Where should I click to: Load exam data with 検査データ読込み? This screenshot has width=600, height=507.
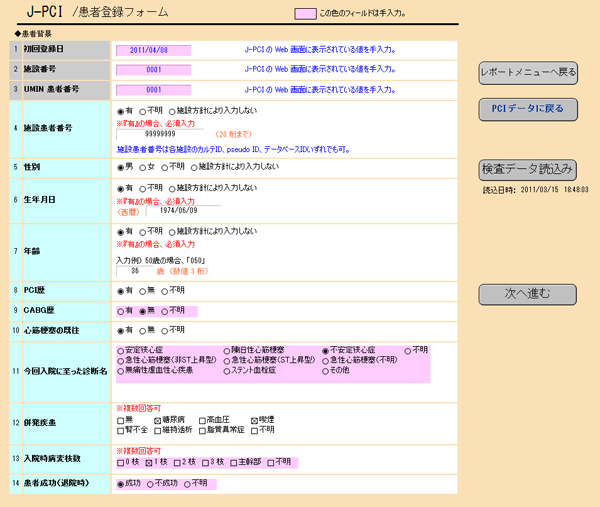pyautogui.click(x=527, y=170)
